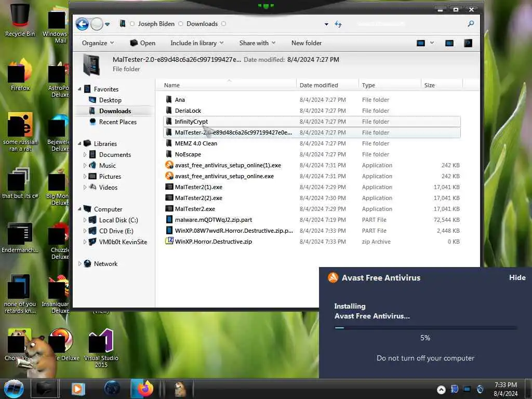Image resolution: width=532 pixels, height=399 pixels.
Task: Select the Ana folder icon
Action: (x=169, y=100)
